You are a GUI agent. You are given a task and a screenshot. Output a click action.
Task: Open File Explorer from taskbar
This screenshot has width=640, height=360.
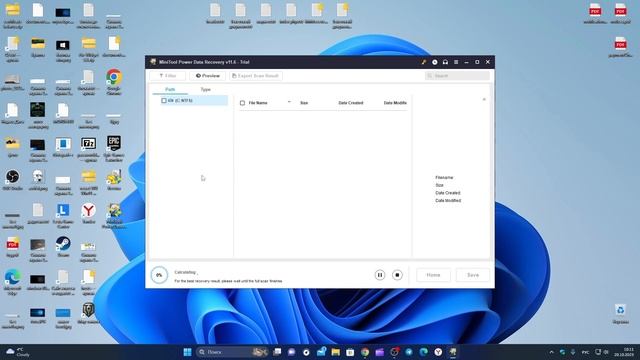click(336, 352)
